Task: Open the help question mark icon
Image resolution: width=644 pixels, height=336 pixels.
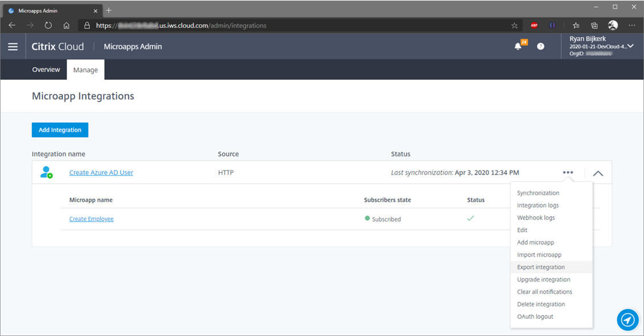Action: (541, 46)
